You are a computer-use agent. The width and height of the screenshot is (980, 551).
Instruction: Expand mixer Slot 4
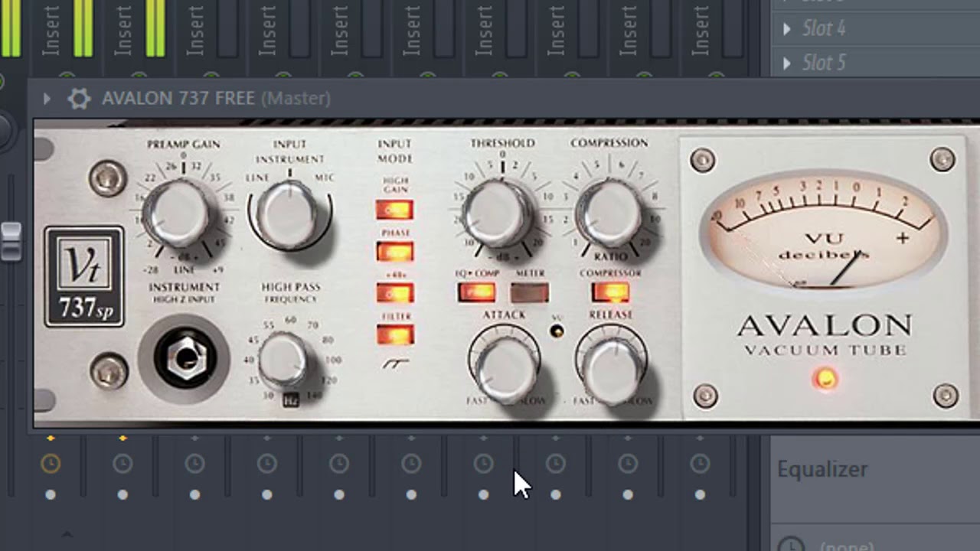coord(787,29)
